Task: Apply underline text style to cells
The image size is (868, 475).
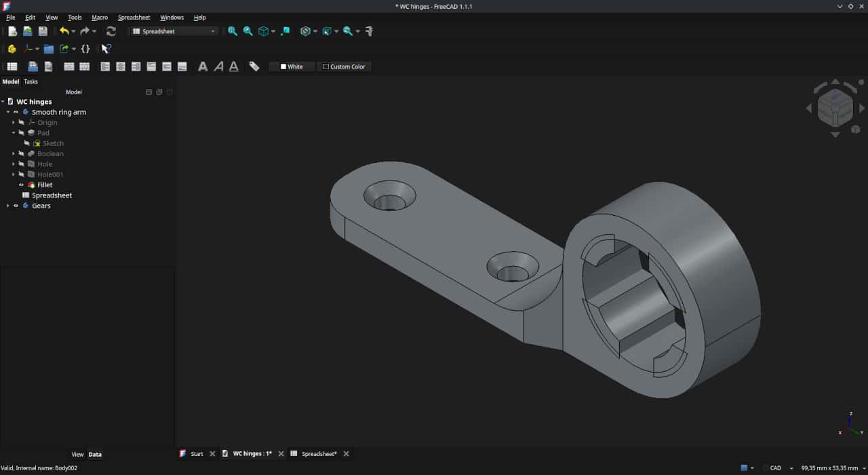Action: click(234, 66)
